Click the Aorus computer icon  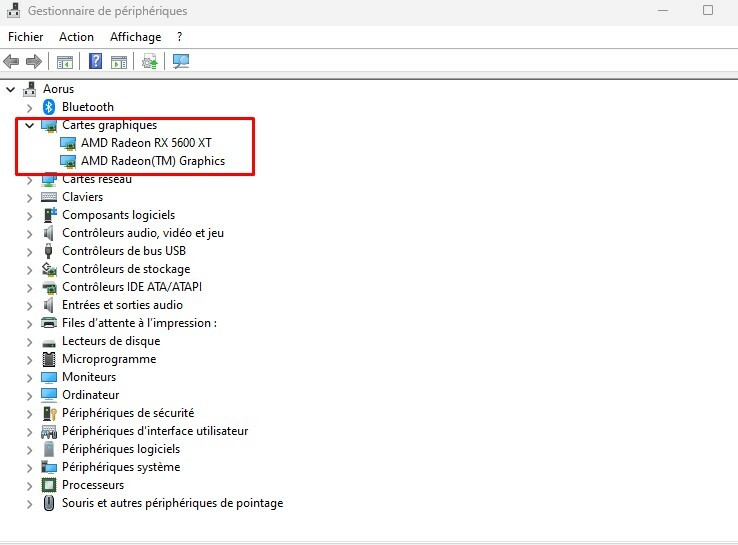(x=30, y=89)
